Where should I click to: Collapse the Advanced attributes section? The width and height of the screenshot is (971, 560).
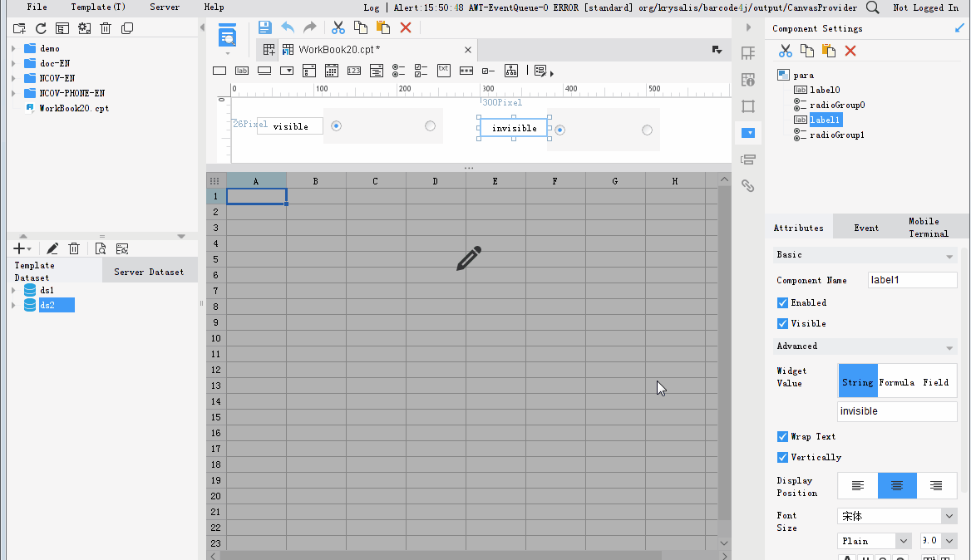[950, 346]
